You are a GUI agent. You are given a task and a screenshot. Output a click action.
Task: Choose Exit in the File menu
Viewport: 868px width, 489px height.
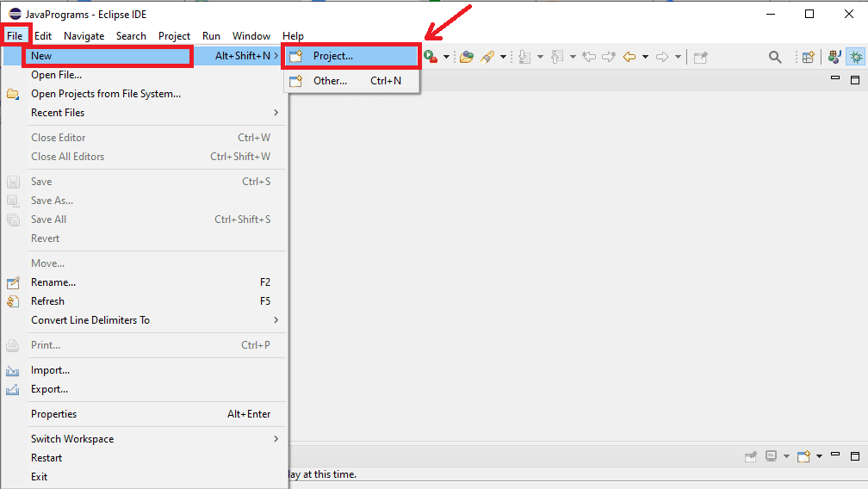point(145,477)
